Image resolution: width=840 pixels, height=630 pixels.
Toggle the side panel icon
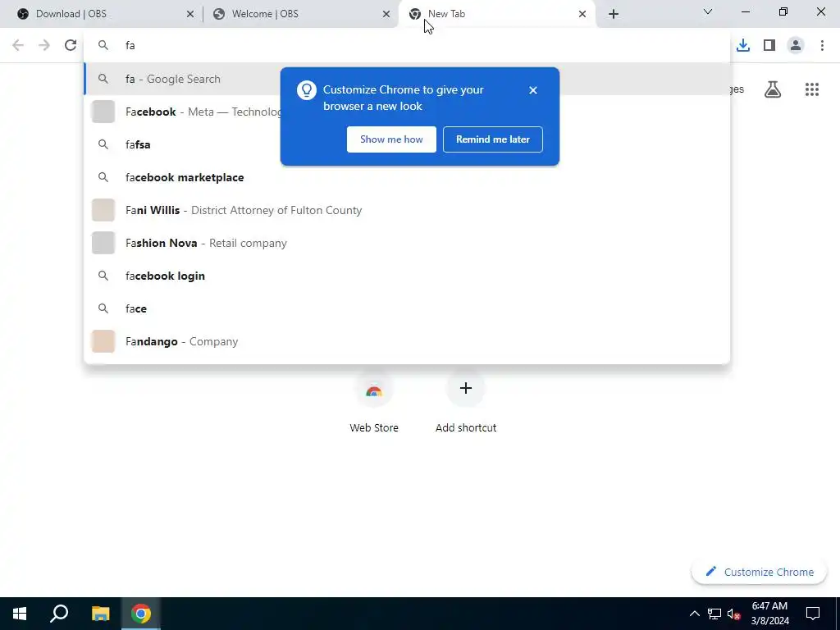point(769,46)
